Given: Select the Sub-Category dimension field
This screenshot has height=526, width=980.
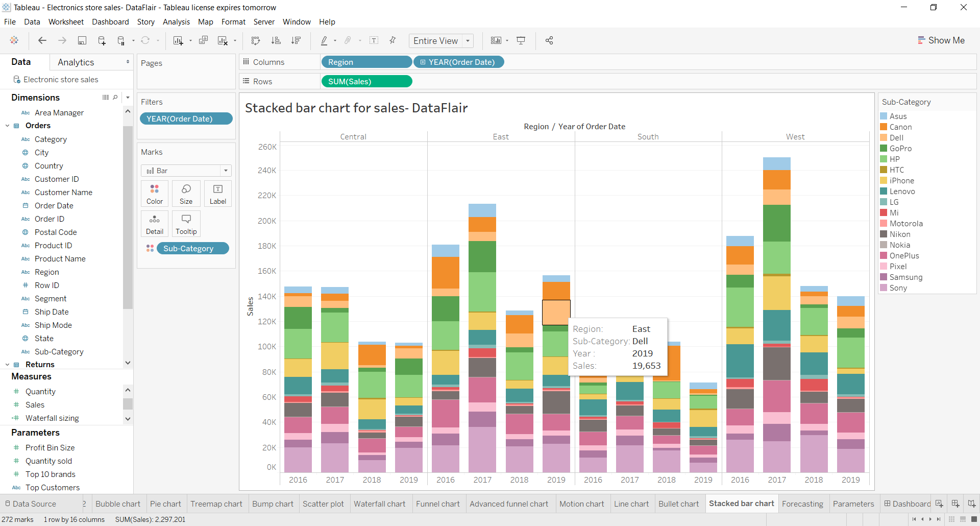Looking at the screenshot, I should tap(59, 352).
